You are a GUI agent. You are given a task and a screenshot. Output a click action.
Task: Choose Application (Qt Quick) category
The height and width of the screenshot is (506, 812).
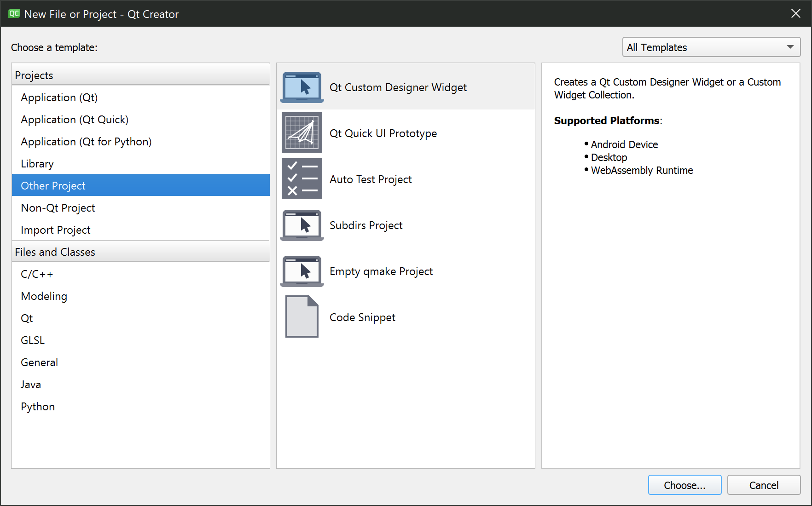point(75,120)
